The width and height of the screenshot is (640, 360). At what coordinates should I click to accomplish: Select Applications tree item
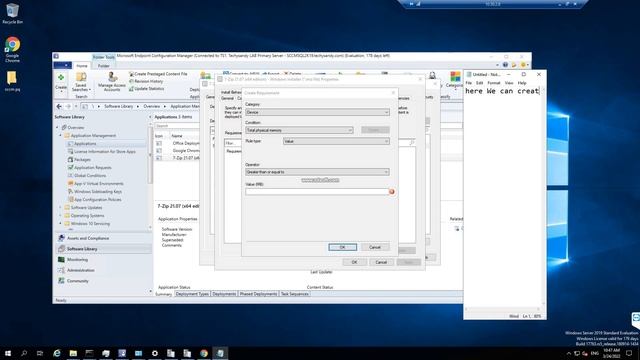[x=85, y=144]
